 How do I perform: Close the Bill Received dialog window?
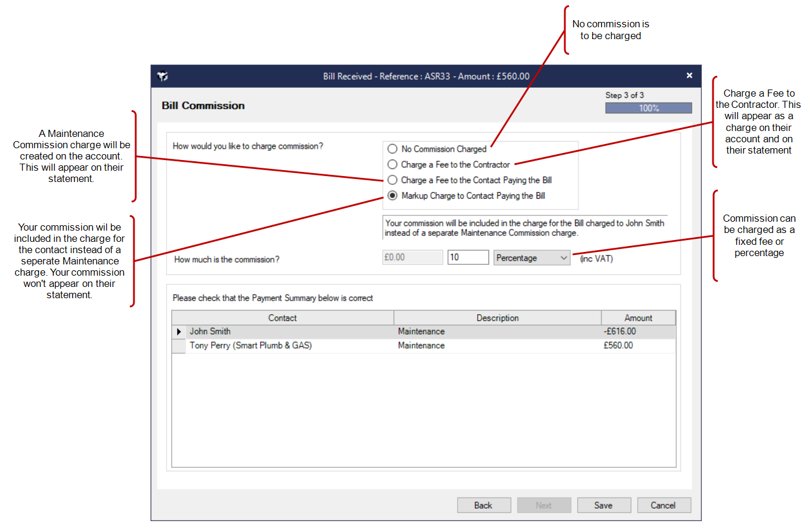point(689,76)
